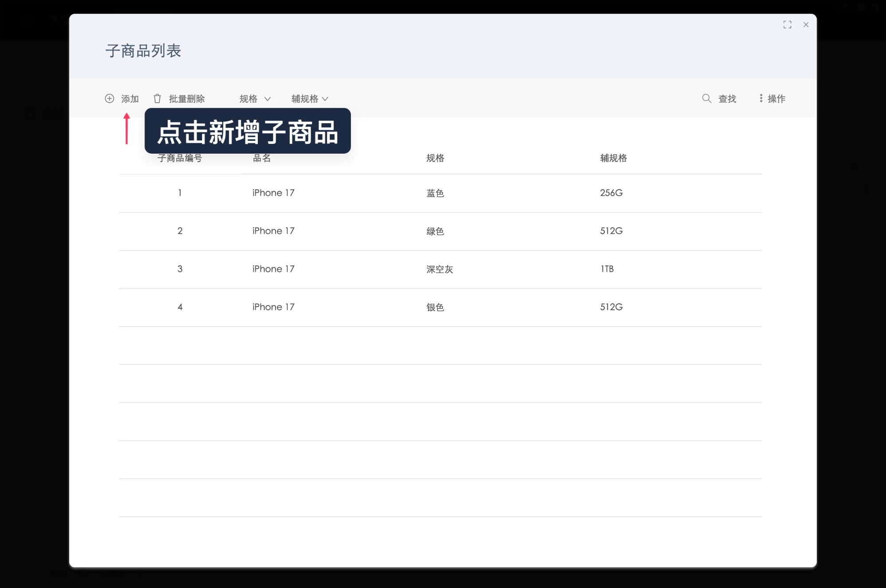Click the 点击新增子商品 tooltip banner
Viewport: 886px width, 588px height.
tap(248, 131)
